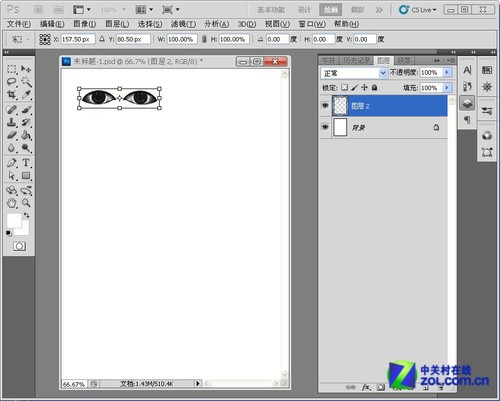Screen dimensions: 500x401
Task: Click the reference point locator grid
Action: click(x=45, y=39)
